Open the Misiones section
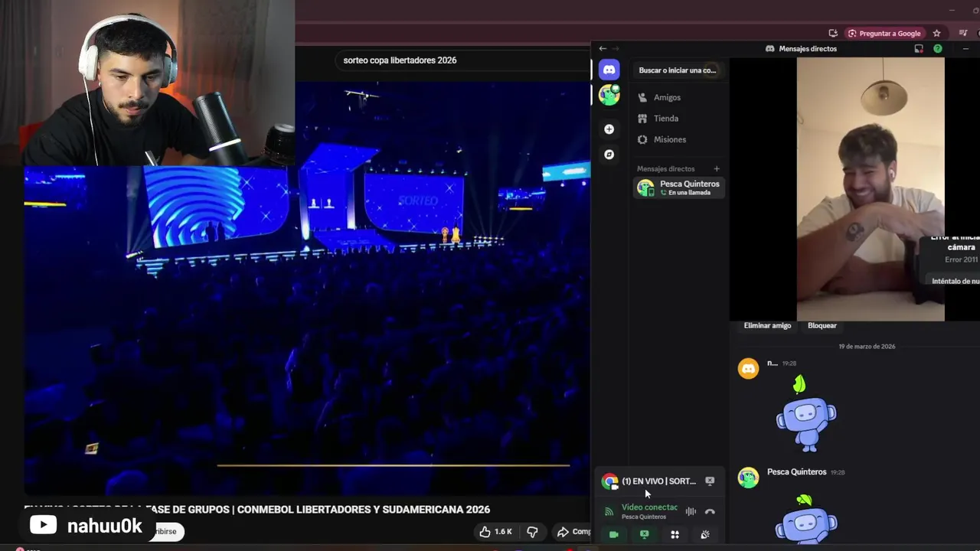Screen dimensions: 980x551 [678, 139]
